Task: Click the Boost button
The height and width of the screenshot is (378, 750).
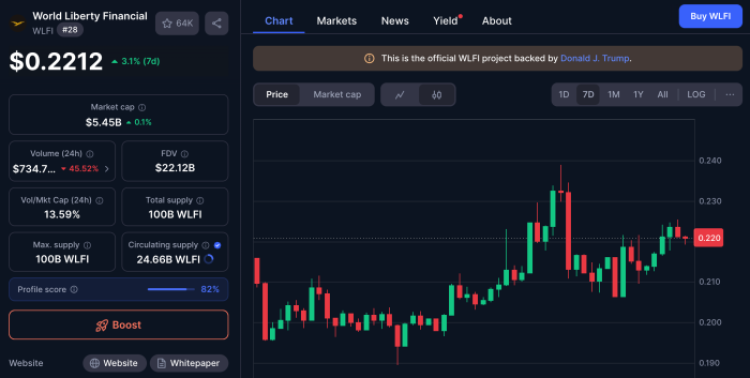Action: coord(119,325)
